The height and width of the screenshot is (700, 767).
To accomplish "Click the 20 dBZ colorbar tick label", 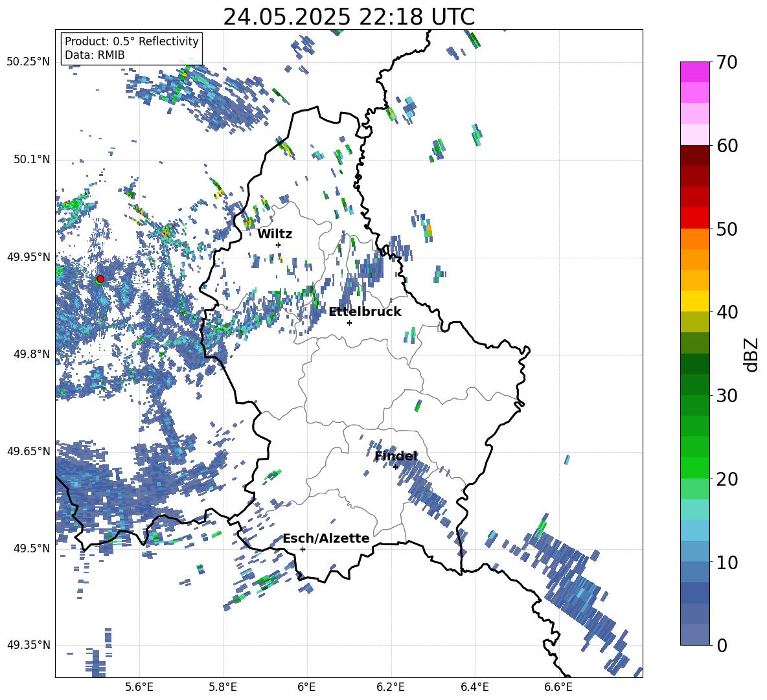I will click(726, 479).
